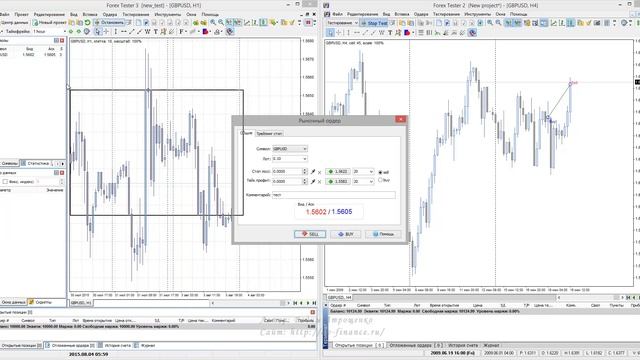This screenshot has width=640, height=360.
Task: Open the Вставка menu in Forex Tester 2
Action: click(x=402, y=14)
